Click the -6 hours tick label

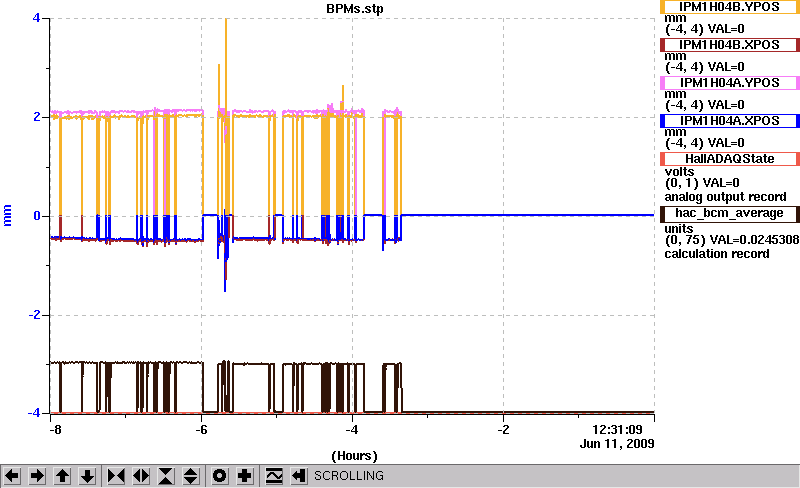coord(202,429)
